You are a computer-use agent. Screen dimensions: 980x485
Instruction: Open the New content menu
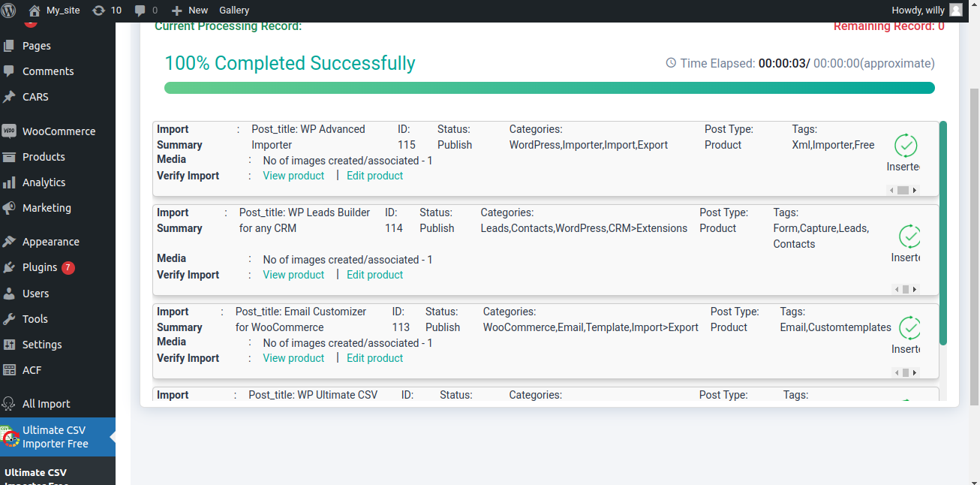click(190, 11)
